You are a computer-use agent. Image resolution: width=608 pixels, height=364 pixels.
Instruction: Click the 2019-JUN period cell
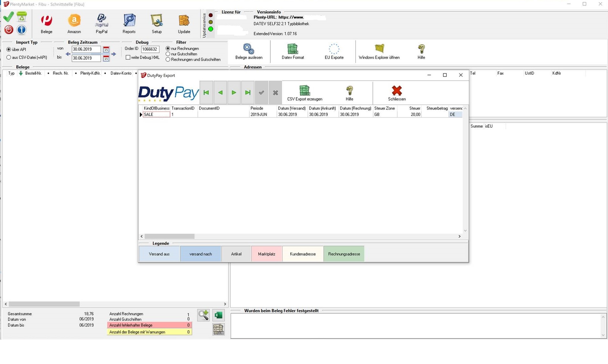coord(263,115)
